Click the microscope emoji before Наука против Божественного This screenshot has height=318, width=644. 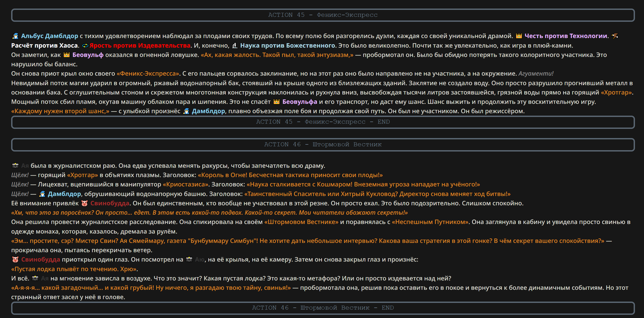(235, 45)
